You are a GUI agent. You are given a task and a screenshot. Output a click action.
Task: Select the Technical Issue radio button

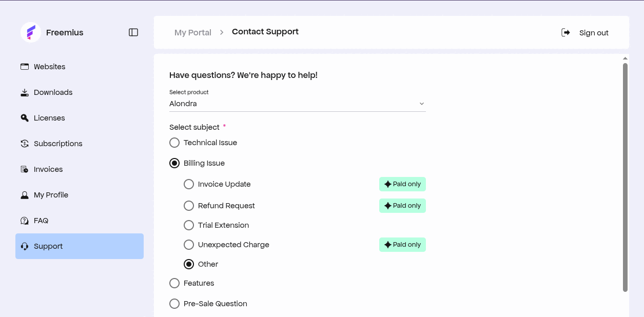pyautogui.click(x=174, y=143)
